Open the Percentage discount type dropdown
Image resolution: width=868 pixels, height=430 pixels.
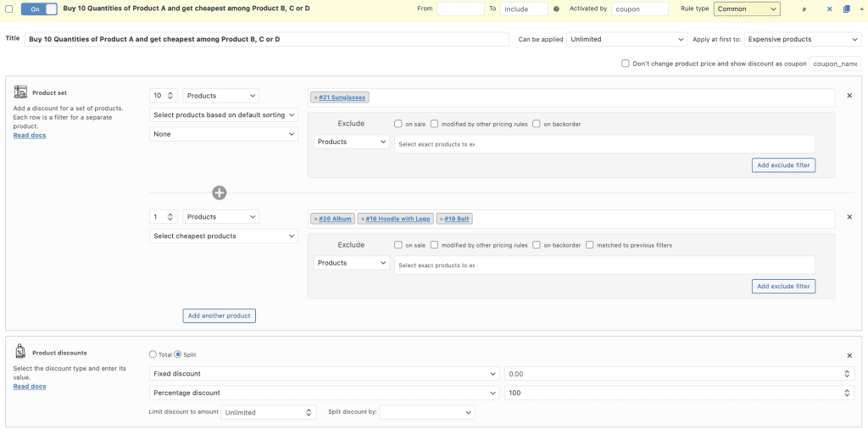[x=324, y=393]
